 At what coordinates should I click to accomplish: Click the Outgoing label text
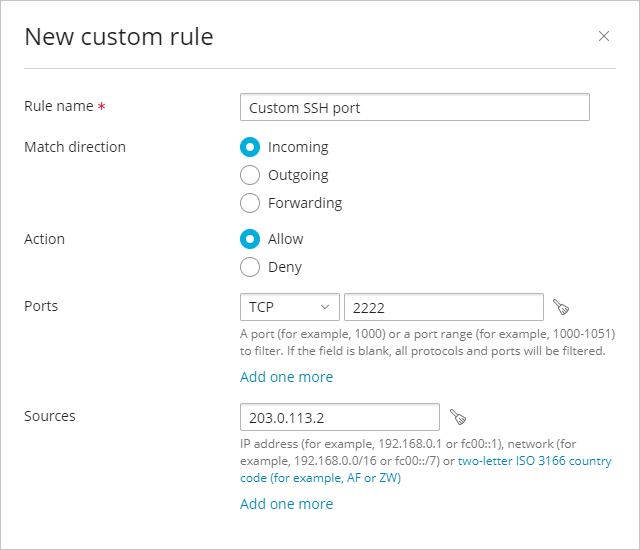tap(298, 175)
